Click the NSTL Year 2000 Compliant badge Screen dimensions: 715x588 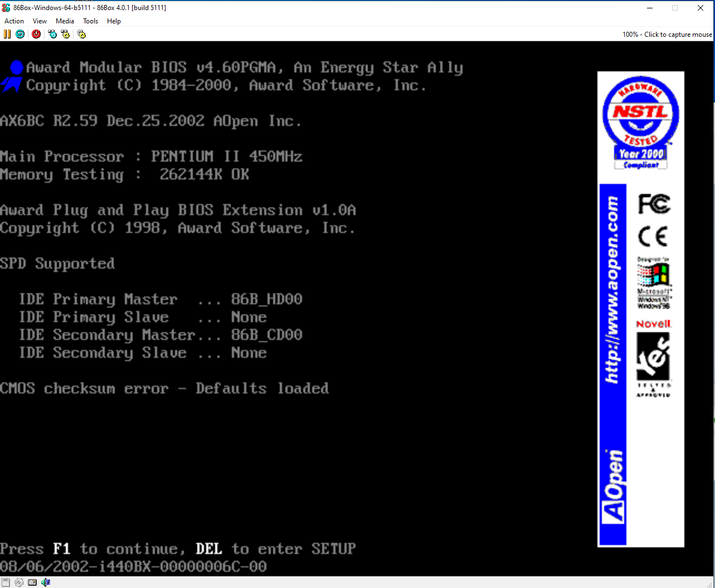641,123
